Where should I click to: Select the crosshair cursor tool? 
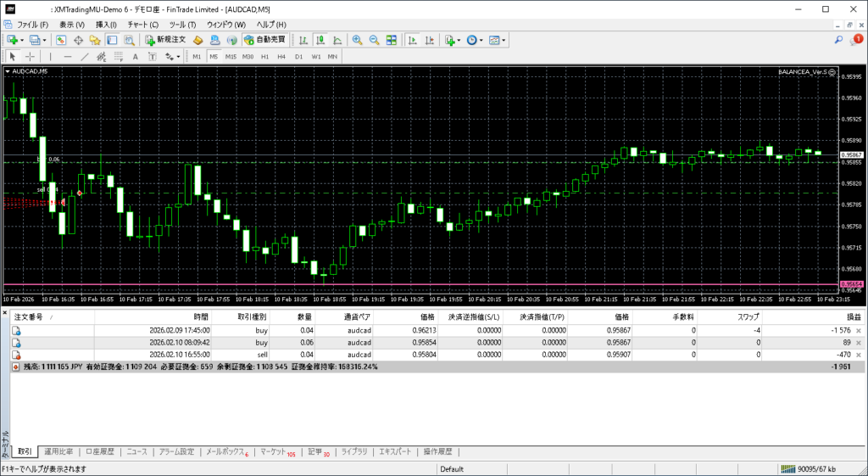[28, 57]
